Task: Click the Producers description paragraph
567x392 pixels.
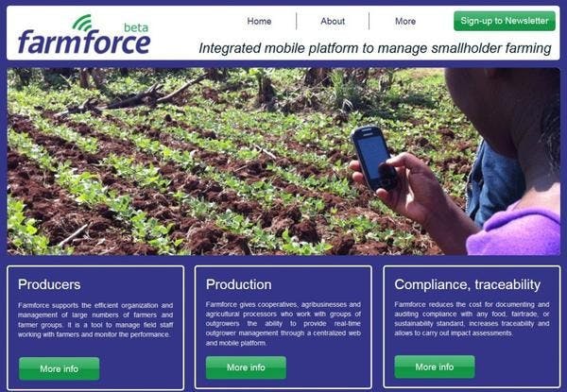Action: click(95, 320)
